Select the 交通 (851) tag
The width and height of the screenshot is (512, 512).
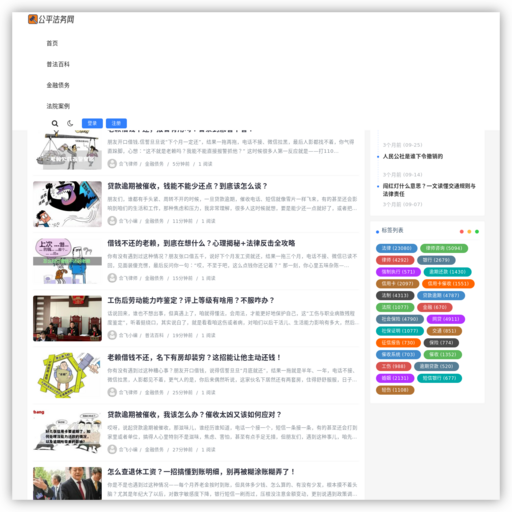pos(444,331)
